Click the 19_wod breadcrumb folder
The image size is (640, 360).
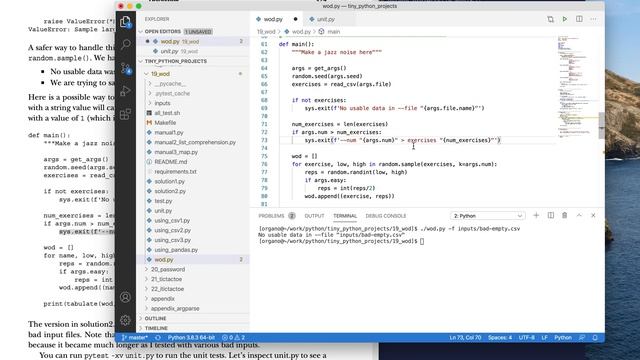tap(266, 31)
